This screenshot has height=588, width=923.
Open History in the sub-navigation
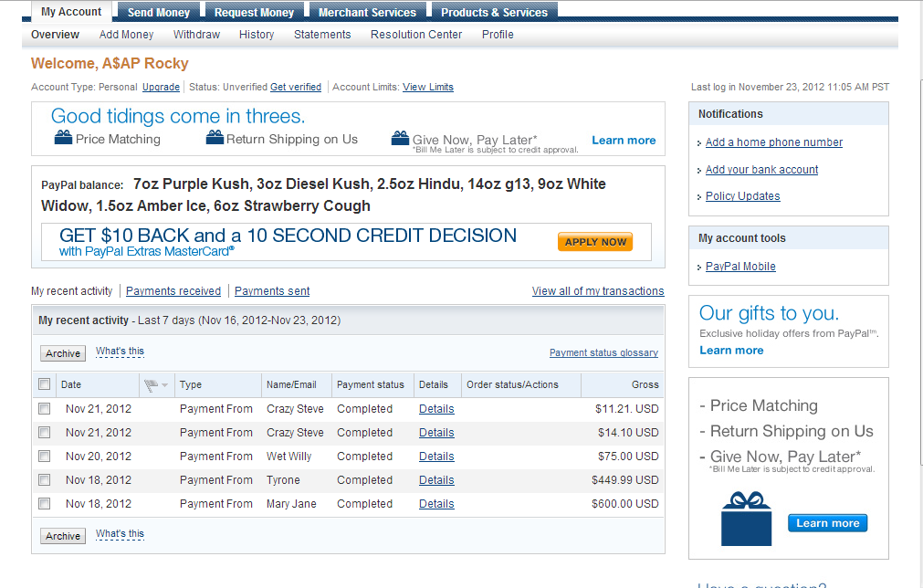pyautogui.click(x=257, y=35)
